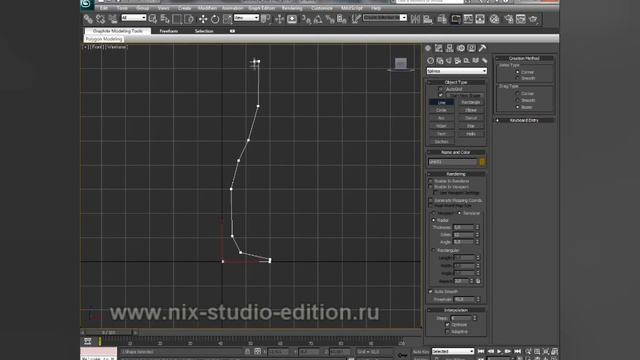640x360 pixels.
Task: Open the Display panel tab icon
Action: tap(471, 48)
